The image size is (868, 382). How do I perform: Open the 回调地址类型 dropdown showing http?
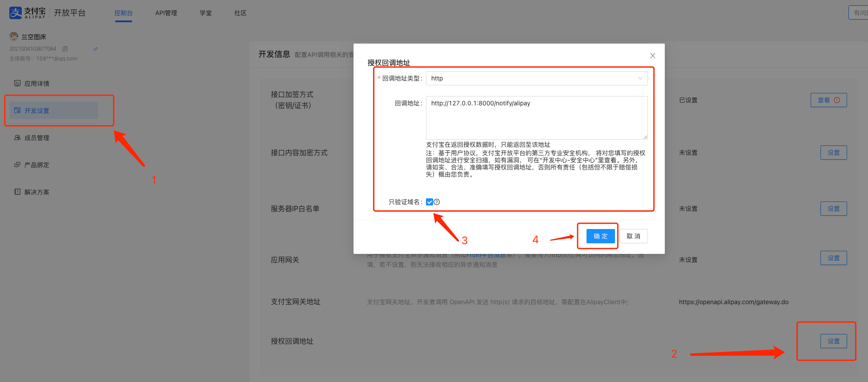point(537,78)
